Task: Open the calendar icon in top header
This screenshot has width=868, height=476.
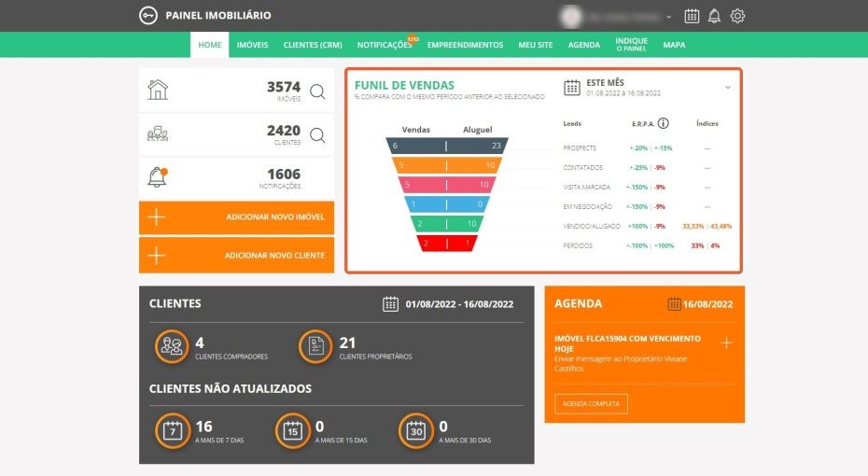Action: point(692,16)
